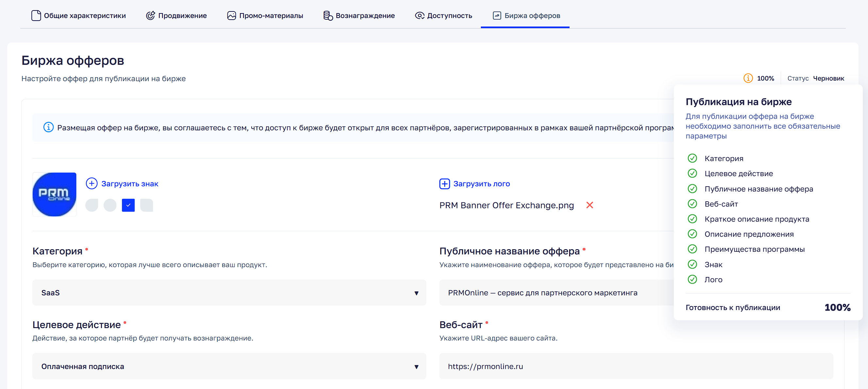This screenshot has width=868, height=389.
Task: Click the blue info icon in notice banner
Action: pos(48,127)
